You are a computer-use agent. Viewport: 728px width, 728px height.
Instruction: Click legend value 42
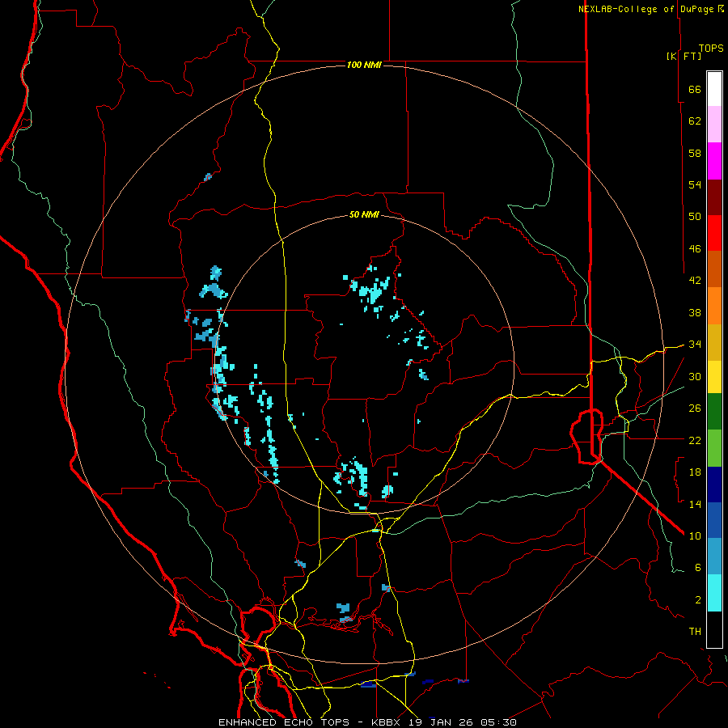pyautogui.click(x=695, y=281)
